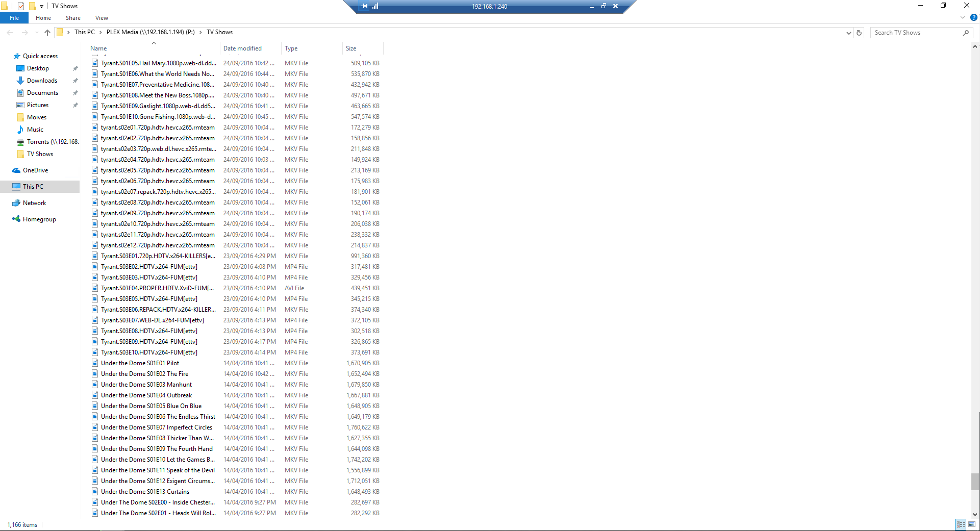The image size is (980, 531).
Task: Click the Forward navigation arrow
Action: point(24,33)
